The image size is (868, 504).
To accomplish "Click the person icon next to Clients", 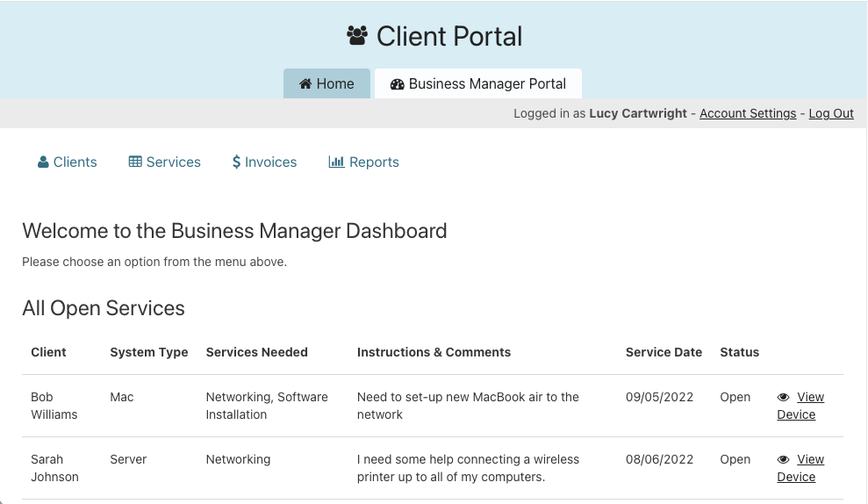I will 43,162.
